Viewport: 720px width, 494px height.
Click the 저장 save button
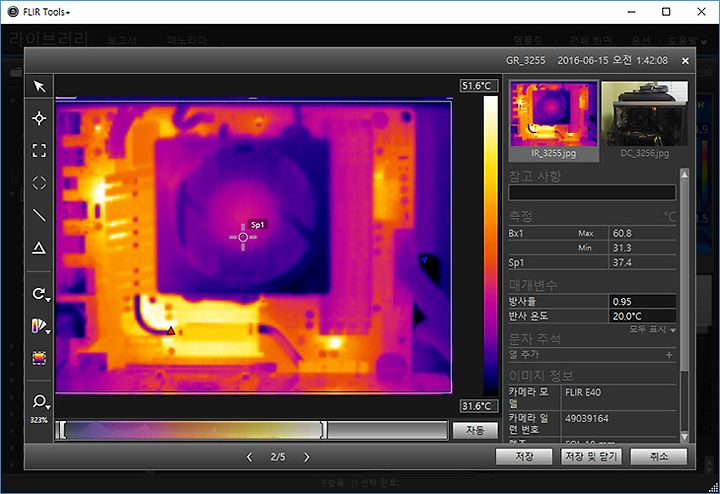(x=524, y=456)
